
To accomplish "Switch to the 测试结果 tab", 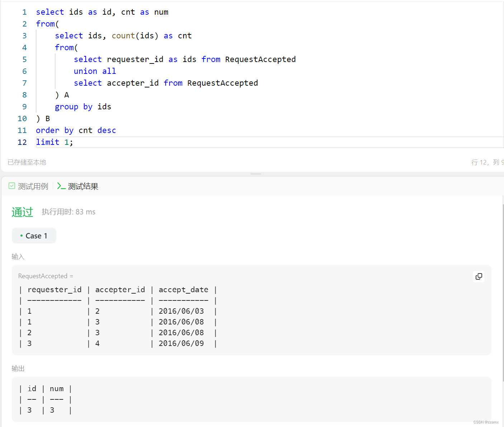I will click(78, 186).
